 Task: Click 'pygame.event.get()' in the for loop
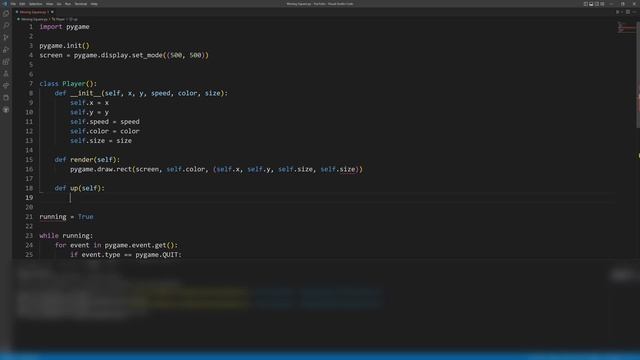coord(141,245)
